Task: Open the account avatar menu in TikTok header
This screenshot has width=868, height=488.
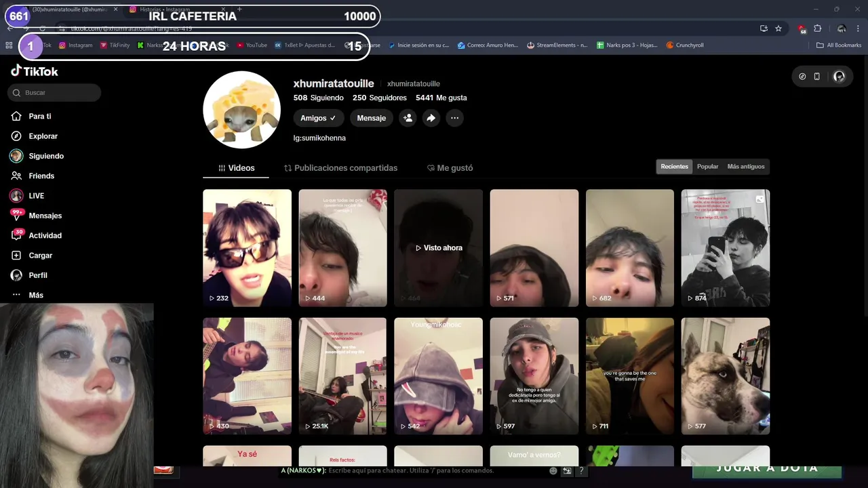Action: pyautogui.click(x=839, y=77)
